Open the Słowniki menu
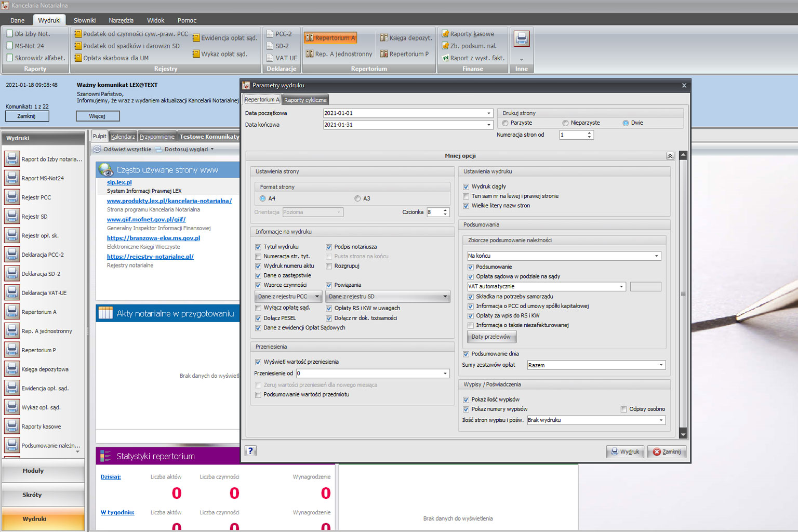This screenshot has height=532, width=798. click(84, 20)
